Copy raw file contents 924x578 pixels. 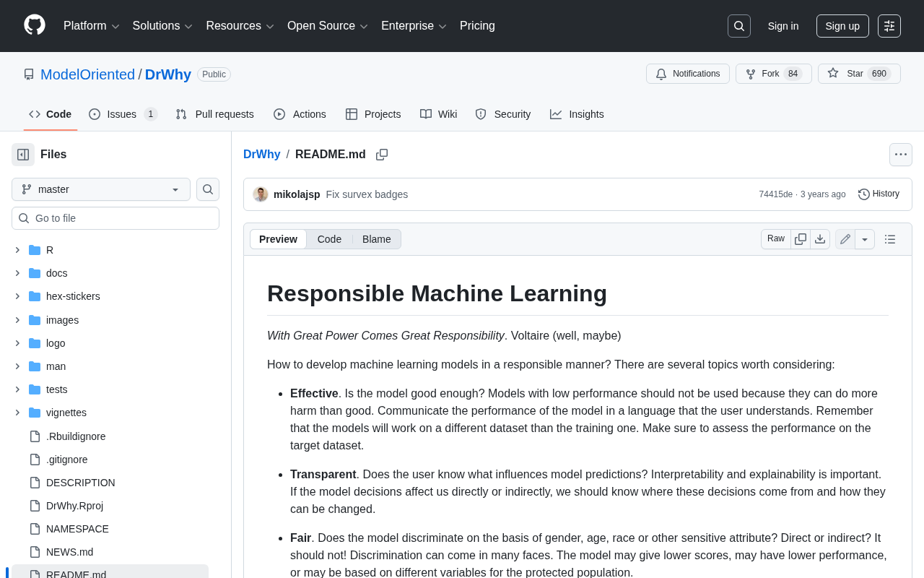[801, 239]
